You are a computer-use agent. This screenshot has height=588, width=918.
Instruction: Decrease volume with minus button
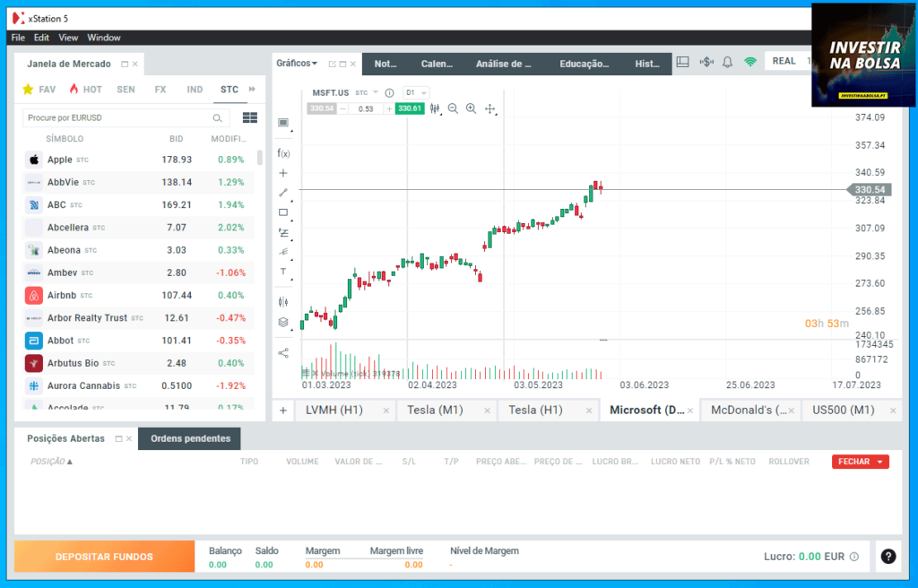[342, 108]
